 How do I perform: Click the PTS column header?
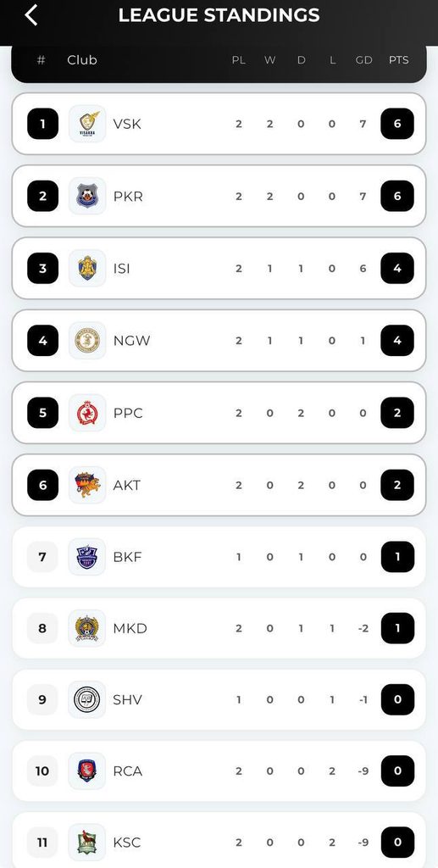(398, 60)
